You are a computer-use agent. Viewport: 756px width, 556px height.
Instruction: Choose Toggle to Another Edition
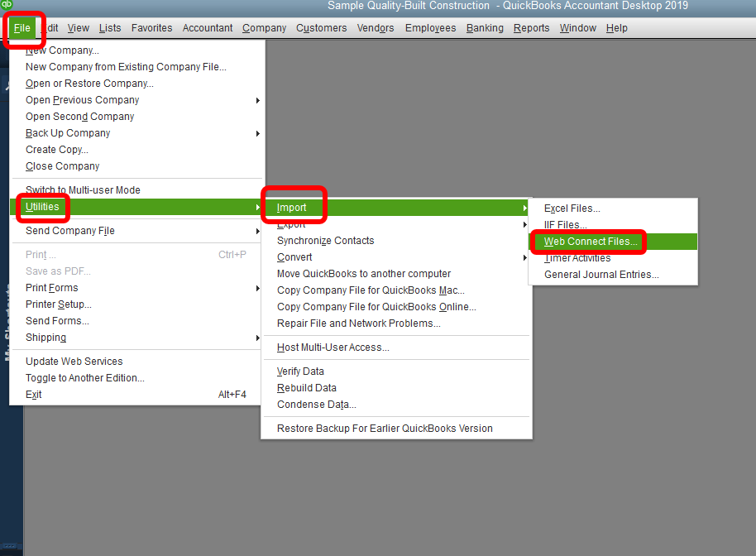(85, 377)
